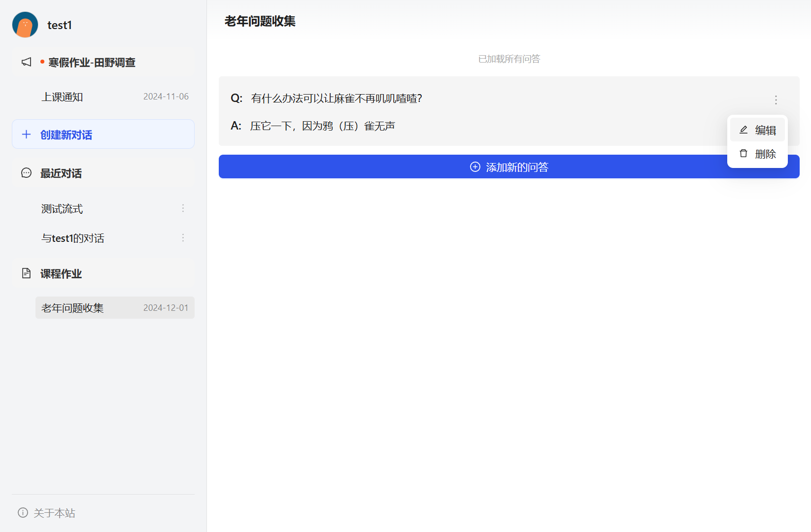This screenshot has height=532, width=811.
Task: Click the question text about 麻雀
Action: coord(337,99)
